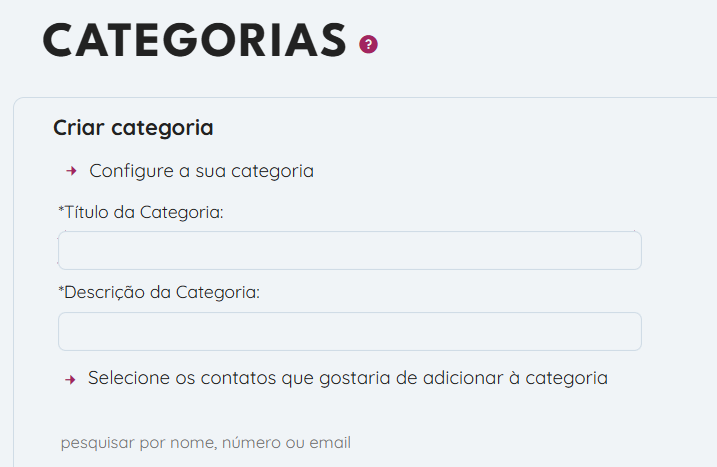Click the word 'email' in the search placeholder

click(x=331, y=442)
